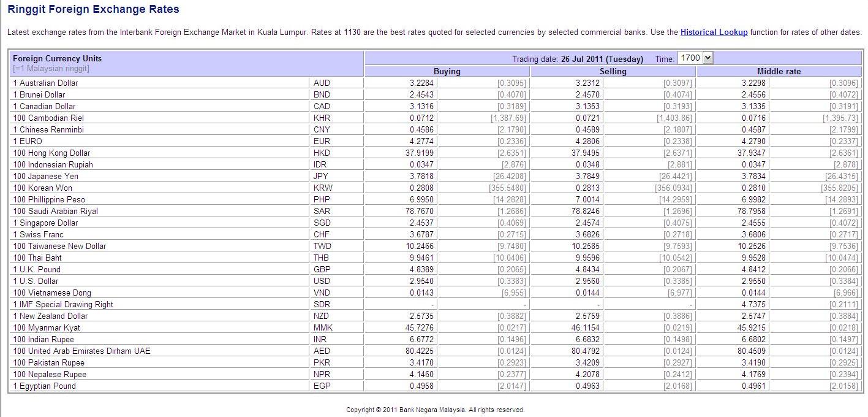Select the 1 Egyptian Pound row label
The image size is (868, 417).
45,386
